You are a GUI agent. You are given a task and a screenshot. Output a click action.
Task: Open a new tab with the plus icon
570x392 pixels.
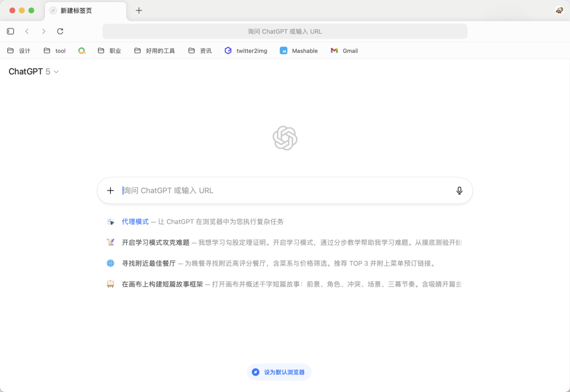point(139,10)
